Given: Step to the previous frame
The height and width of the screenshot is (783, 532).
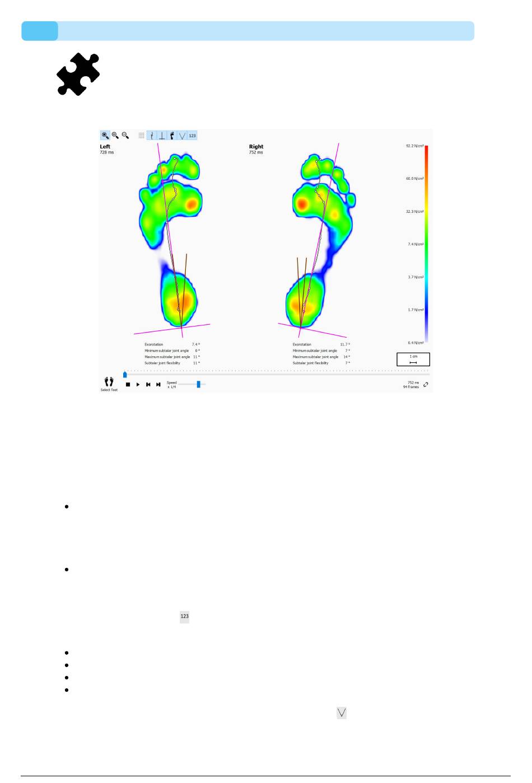Looking at the screenshot, I should (148, 385).
